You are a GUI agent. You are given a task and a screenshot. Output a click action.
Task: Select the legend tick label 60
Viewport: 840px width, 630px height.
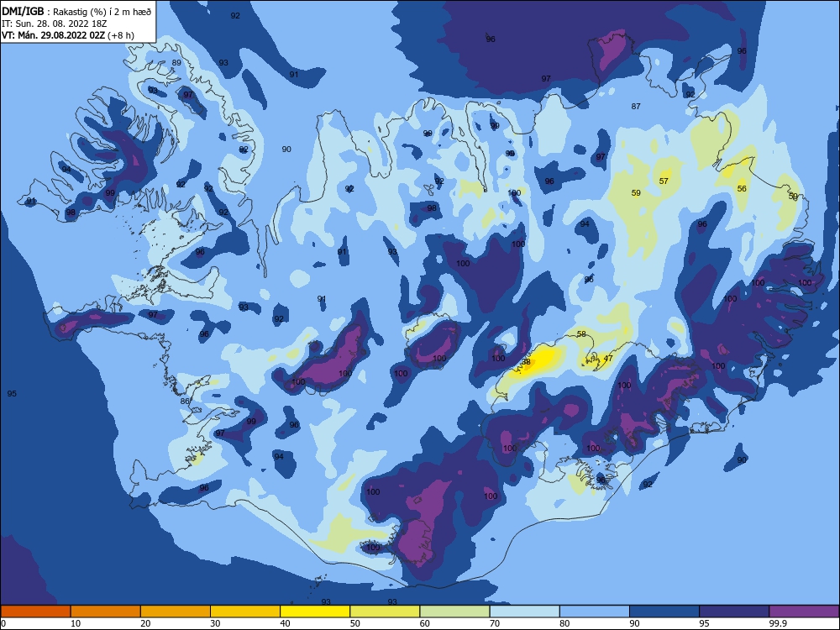pyautogui.click(x=425, y=623)
